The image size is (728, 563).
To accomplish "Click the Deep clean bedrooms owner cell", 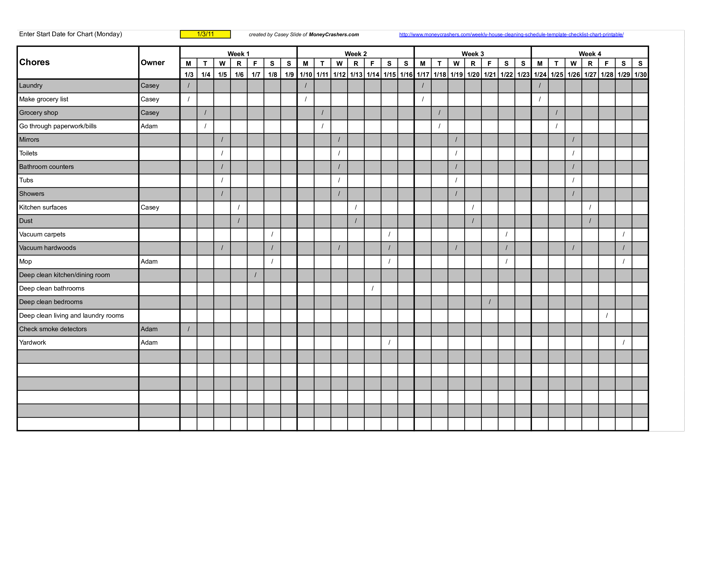I will point(157,302).
